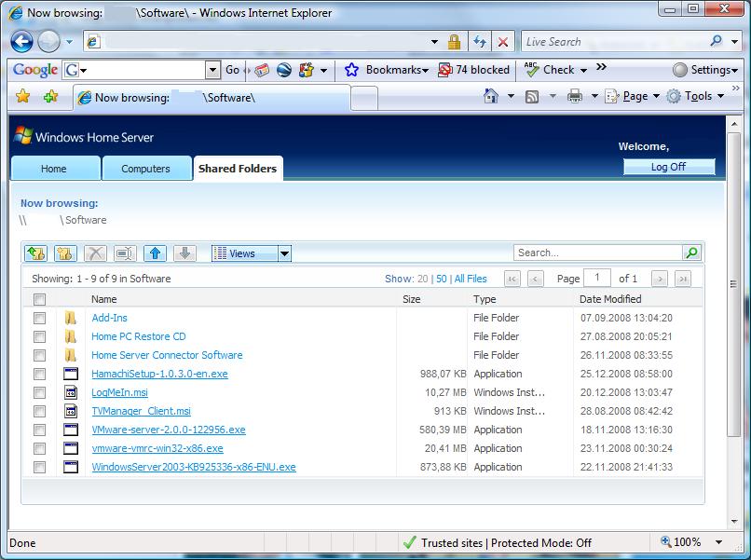Click the Up one level folder icon
This screenshot has height=560, width=751.
[x=36, y=253]
